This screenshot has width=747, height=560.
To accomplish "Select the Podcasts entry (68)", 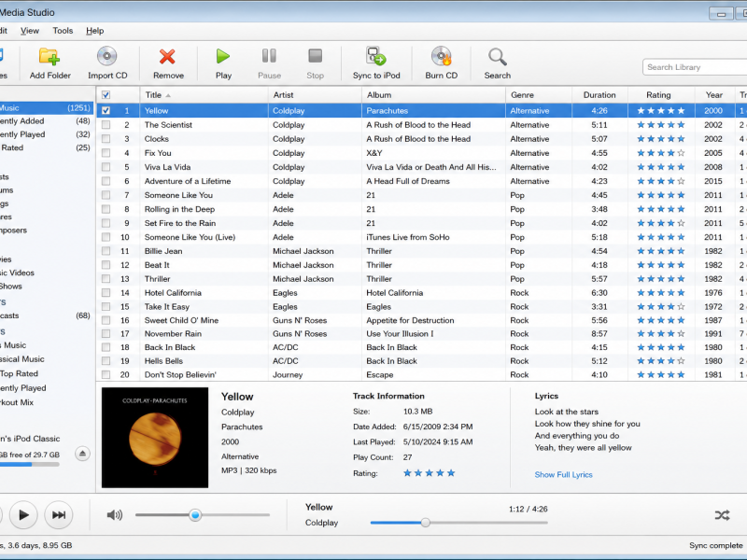I will tap(46, 315).
